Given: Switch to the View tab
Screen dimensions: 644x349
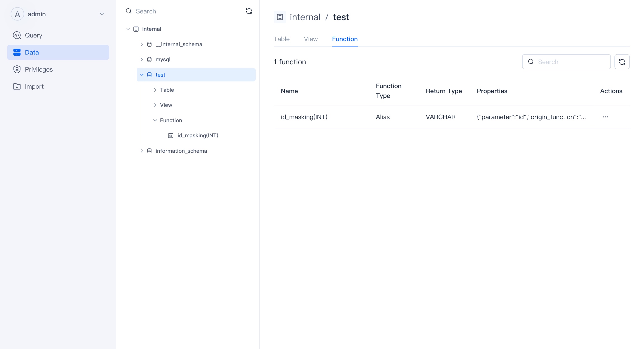Looking at the screenshot, I should pos(311,39).
